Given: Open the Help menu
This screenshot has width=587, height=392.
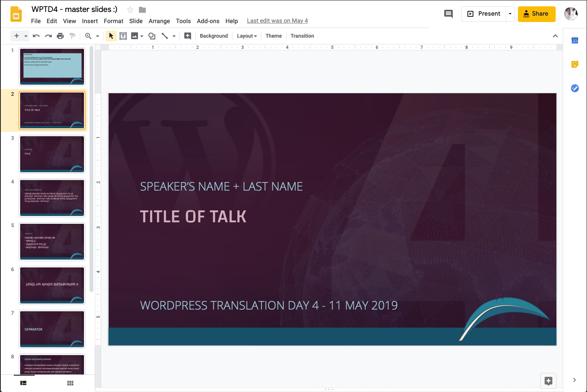Looking at the screenshot, I should 232,21.
